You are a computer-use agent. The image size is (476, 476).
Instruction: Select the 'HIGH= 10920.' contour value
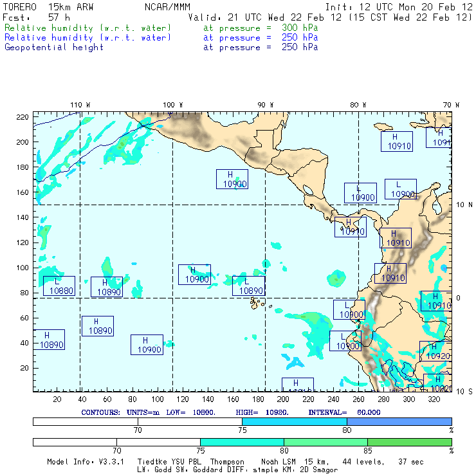point(262,412)
